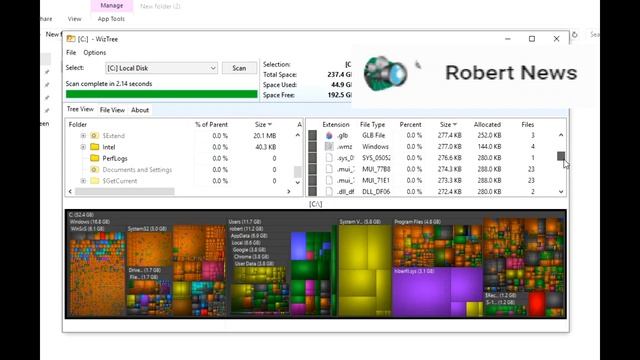Click folder tree scroll-up arrow
The width and height of the screenshot is (640, 360).
click(x=298, y=135)
